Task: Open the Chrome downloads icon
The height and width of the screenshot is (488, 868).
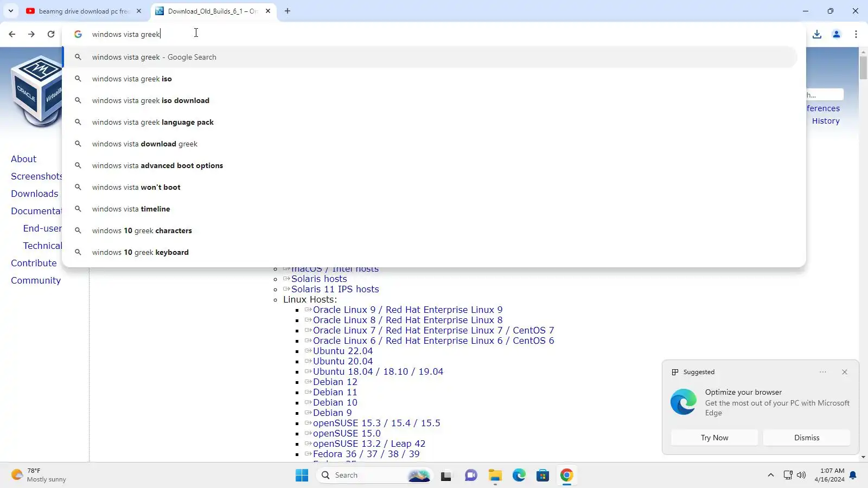Action: tap(817, 34)
